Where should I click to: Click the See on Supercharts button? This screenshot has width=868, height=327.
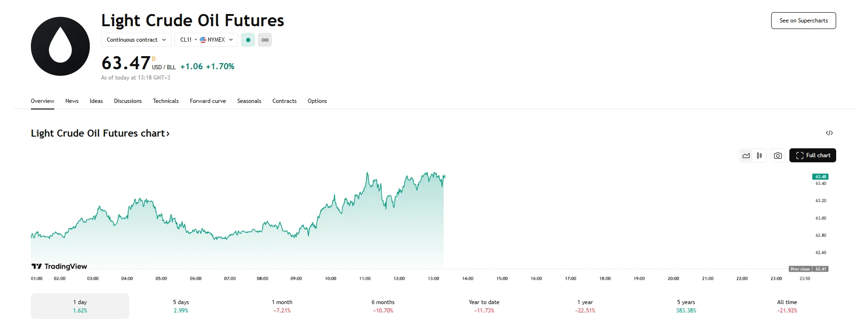tap(803, 21)
